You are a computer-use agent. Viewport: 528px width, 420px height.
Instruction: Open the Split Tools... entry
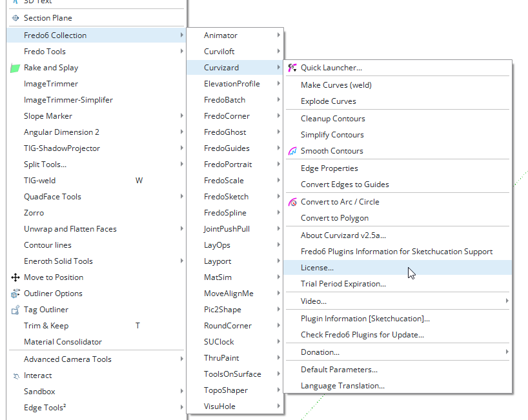click(96, 165)
